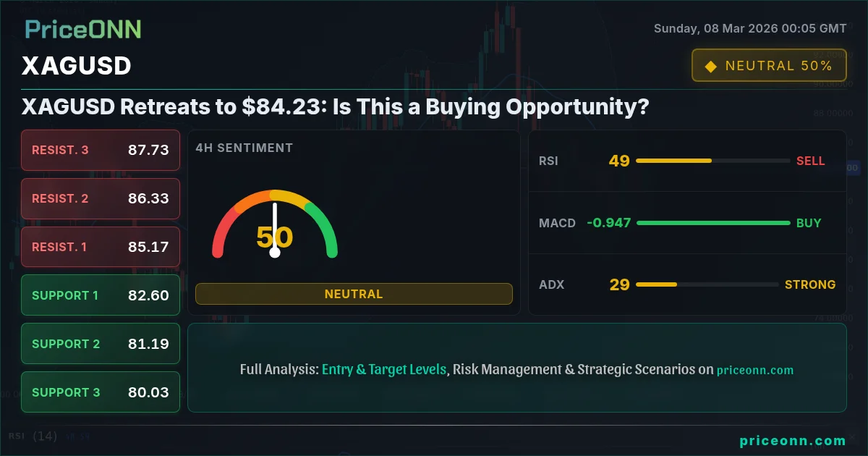Click the ADX indicator bar

(707, 284)
